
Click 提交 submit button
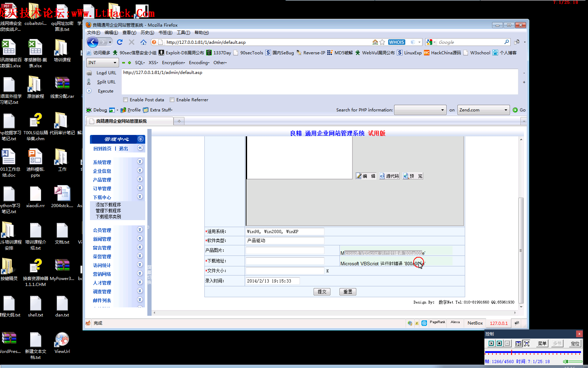click(322, 292)
